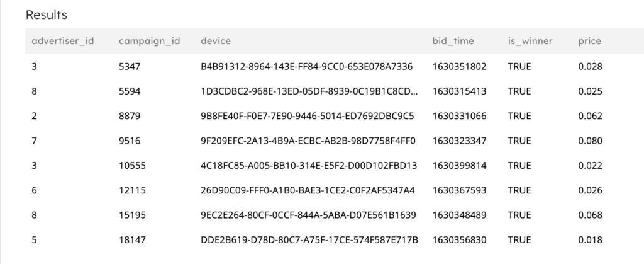
Task: Click the device column header
Action: 216,42
